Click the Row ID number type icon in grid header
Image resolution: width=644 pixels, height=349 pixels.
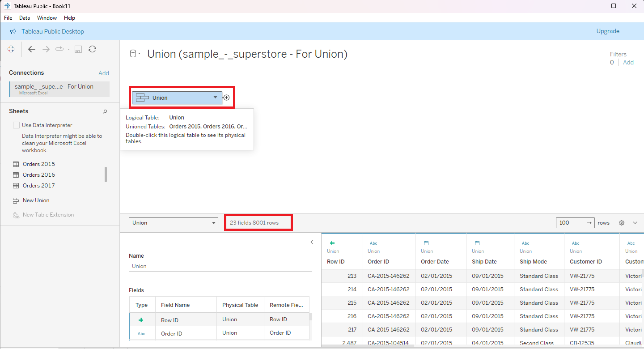tap(332, 243)
